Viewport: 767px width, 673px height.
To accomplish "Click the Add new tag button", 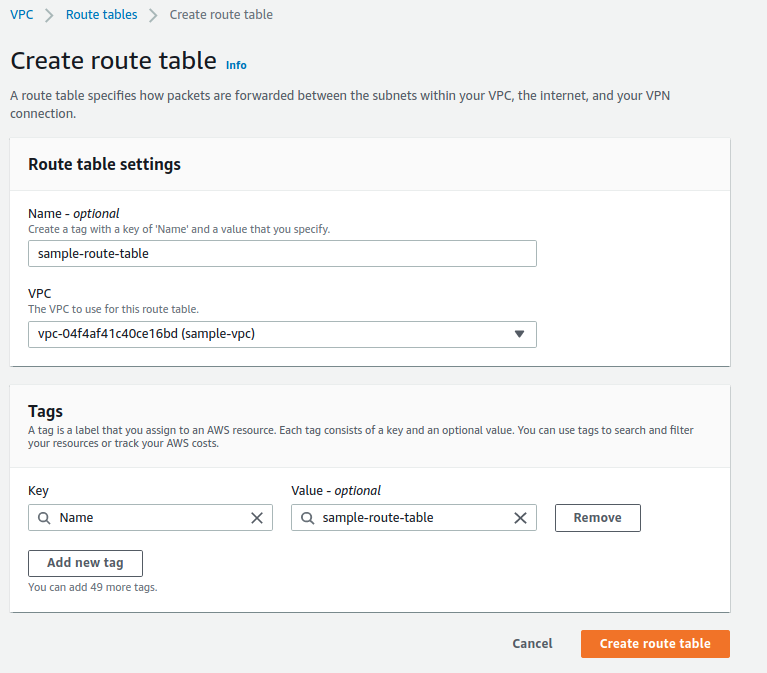I will click(85, 563).
